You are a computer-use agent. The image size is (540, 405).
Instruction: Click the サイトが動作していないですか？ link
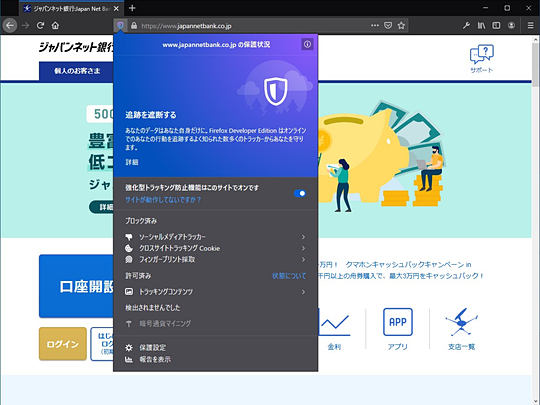click(163, 200)
